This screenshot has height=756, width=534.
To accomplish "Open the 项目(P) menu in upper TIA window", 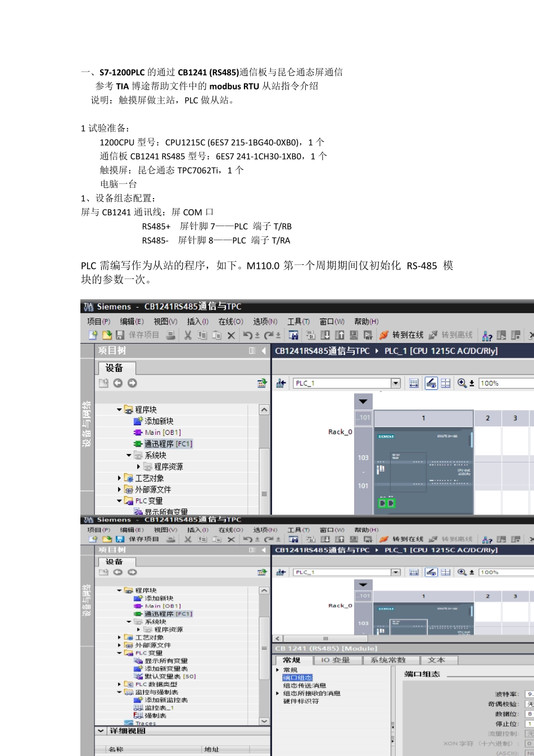I will [99, 321].
